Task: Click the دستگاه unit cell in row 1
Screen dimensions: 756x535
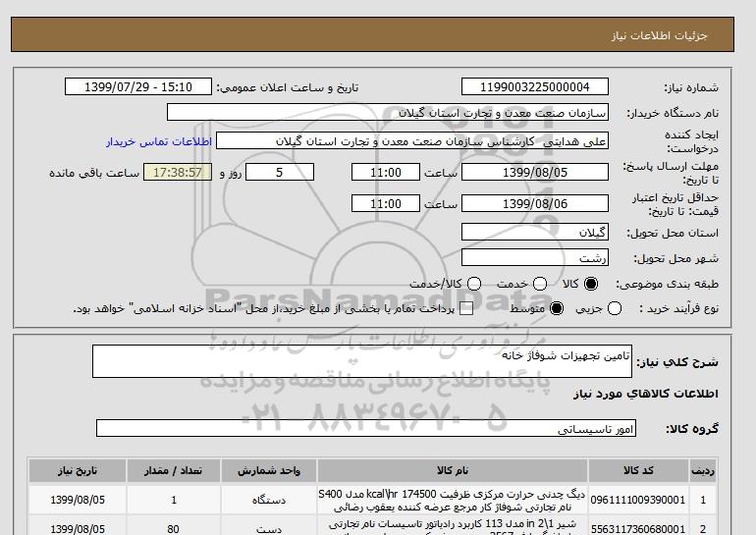Action: click(269, 500)
